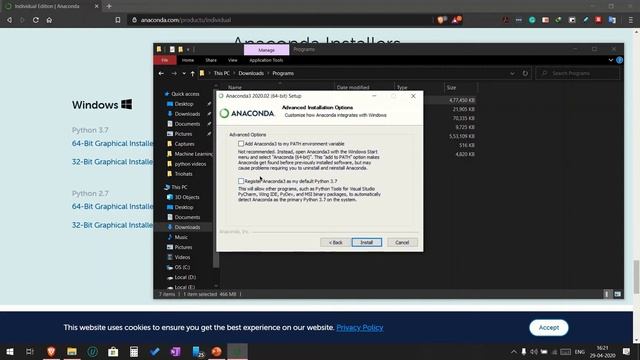Reload the Anaconda web page
Screen dimensions: 640x360
pos(36,20)
